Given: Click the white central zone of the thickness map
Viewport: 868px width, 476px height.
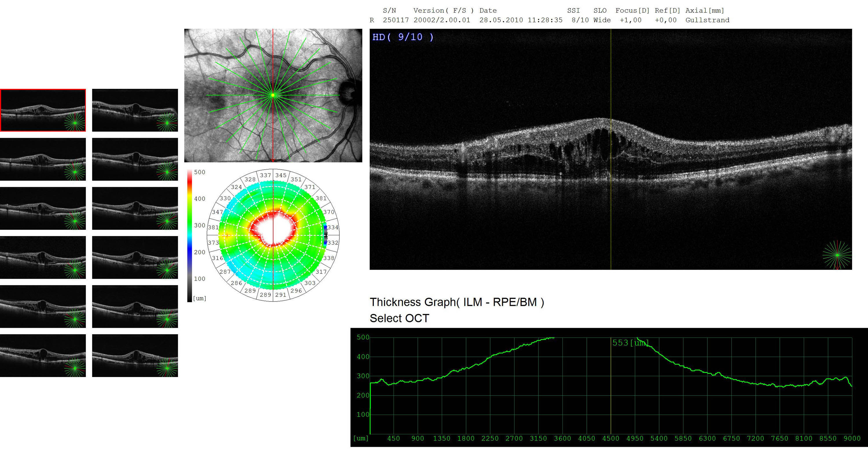Looking at the screenshot, I should (273, 230).
